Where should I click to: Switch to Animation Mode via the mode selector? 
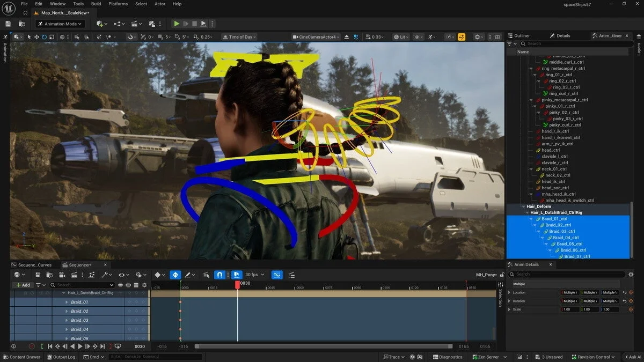click(59, 24)
